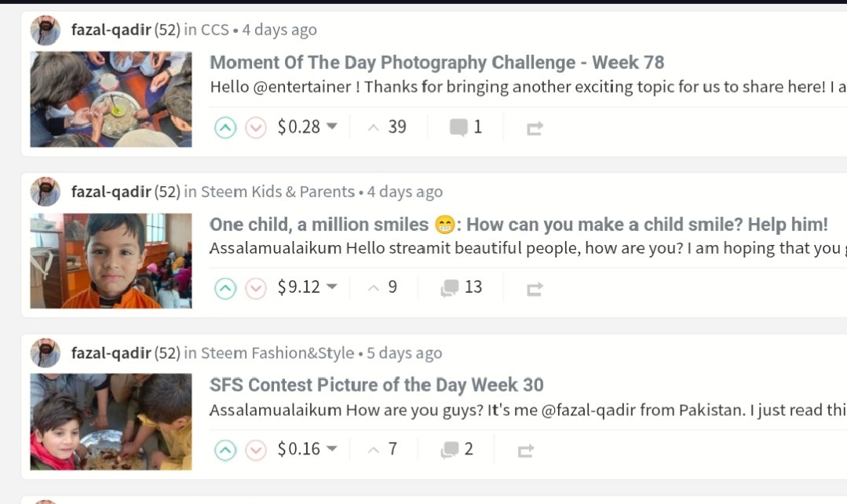Upvote the SFS Contest Picture post
Screen dimensions: 847x504
coord(225,450)
